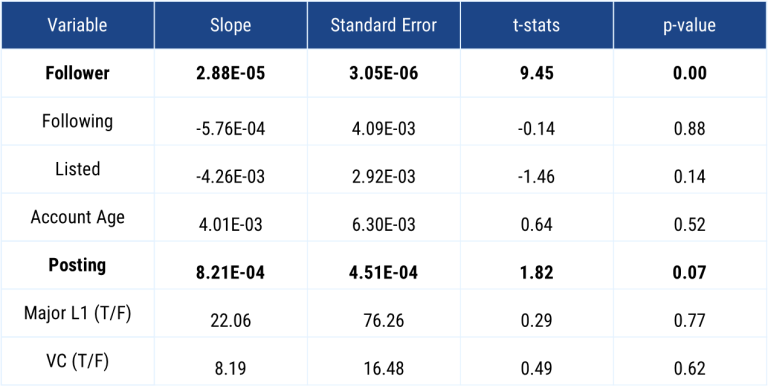The height and width of the screenshot is (391, 768).
Task: Click the p-value column header
Action: [x=690, y=25]
